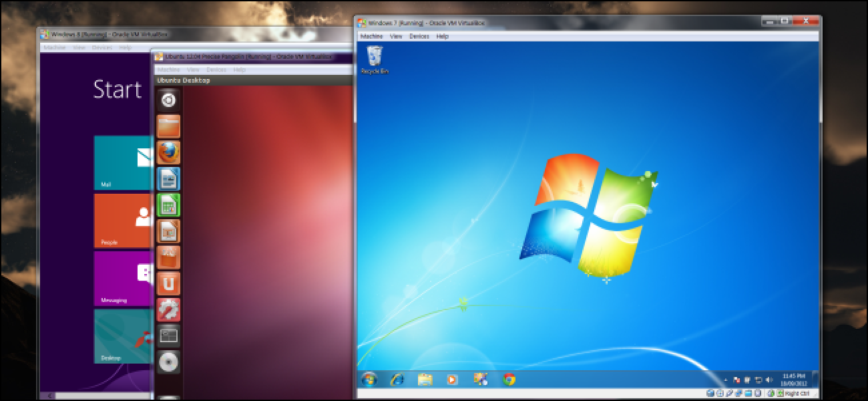
Task: Click the hard disk status icon in VirtualBox
Action: click(x=709, y=394)
